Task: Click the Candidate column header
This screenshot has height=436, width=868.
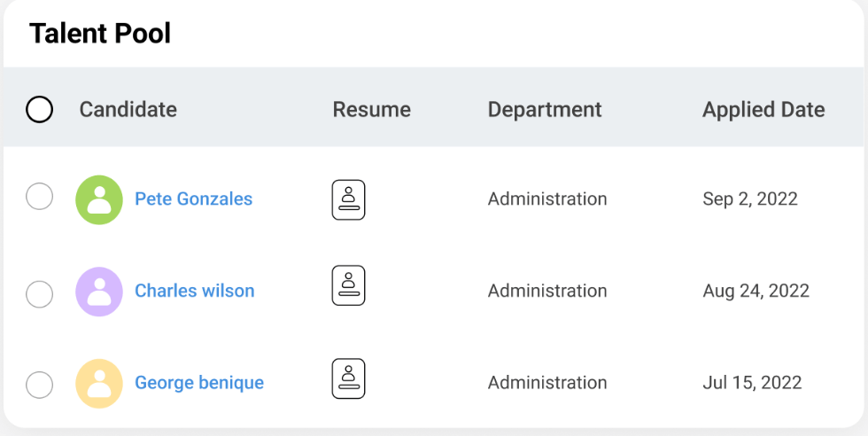Action: pos(128,110)
